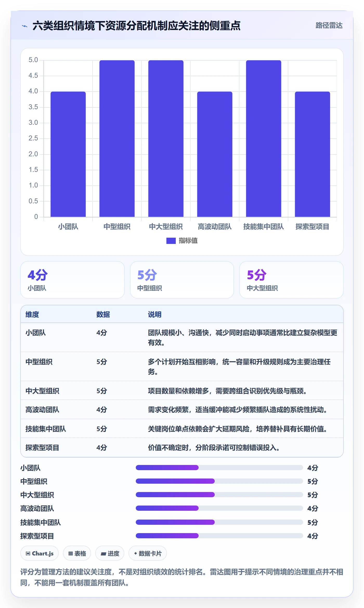Image resolution: width=364 pixels, height=608 pixels.
Task: Click the 指标值 legend color swatch
Action: [x=171, y=241]
